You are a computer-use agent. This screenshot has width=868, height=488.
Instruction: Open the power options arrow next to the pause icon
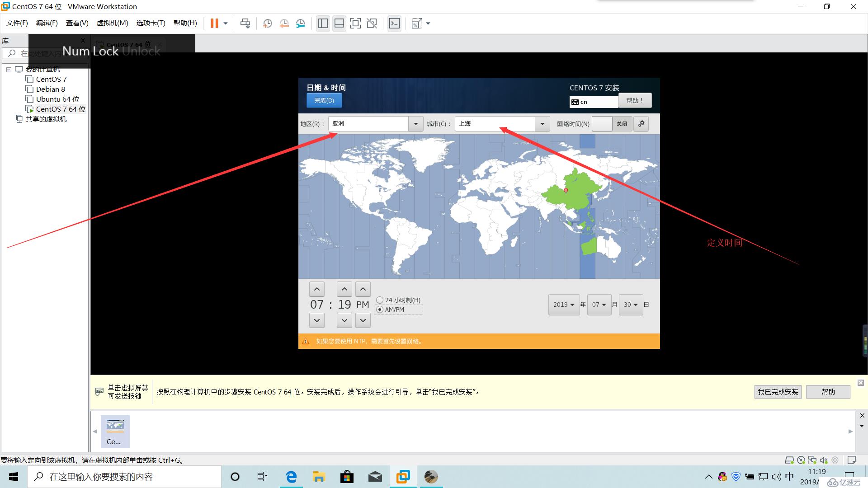(226, 23)
